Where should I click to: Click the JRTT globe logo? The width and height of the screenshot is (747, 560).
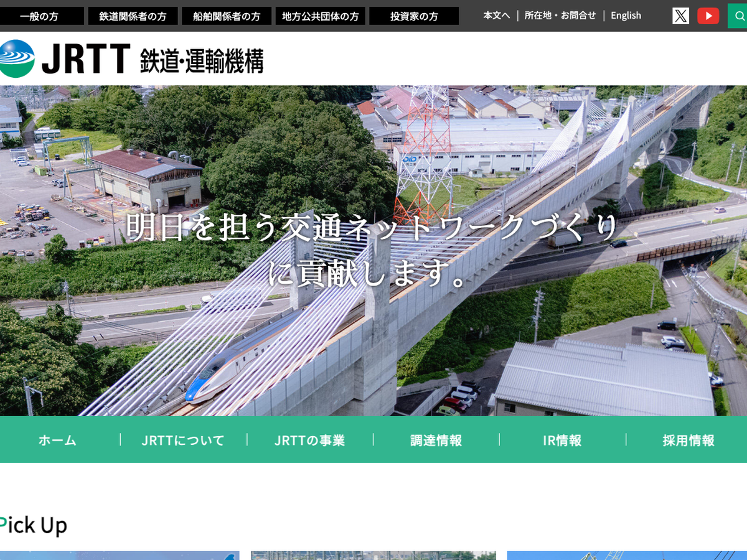tap(17, 59)
